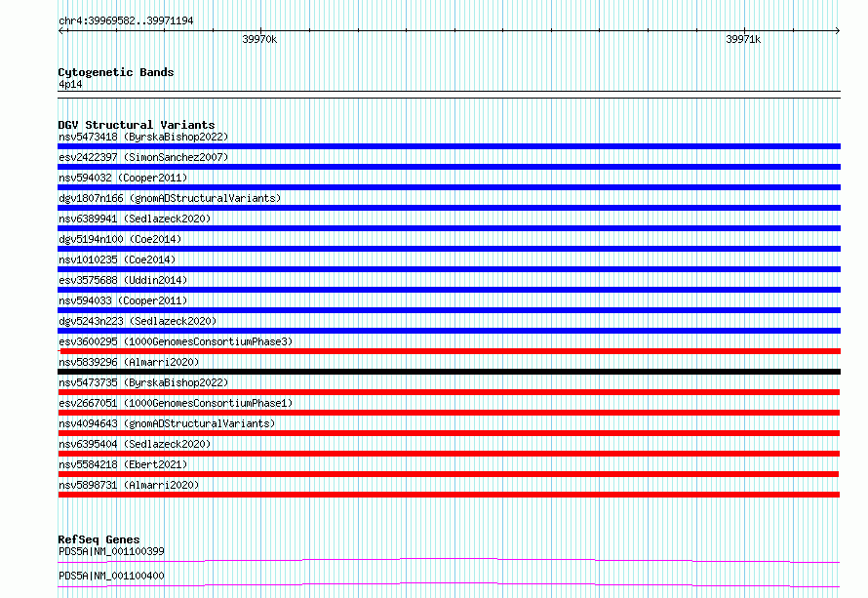Select the red bar under nsv6395404
Image resolution: width=868 pixels, height=598 pixels.
pyautogui.click(x=449, y=454)
